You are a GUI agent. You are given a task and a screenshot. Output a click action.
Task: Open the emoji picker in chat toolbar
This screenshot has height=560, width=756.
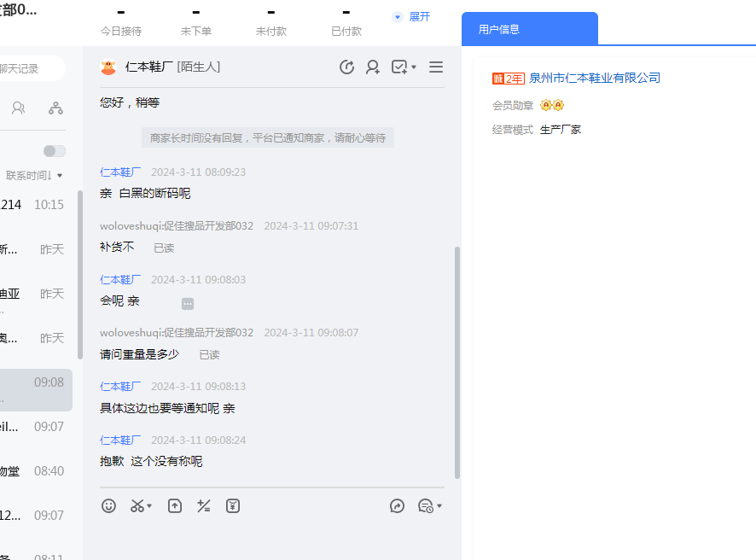point(108,506)
